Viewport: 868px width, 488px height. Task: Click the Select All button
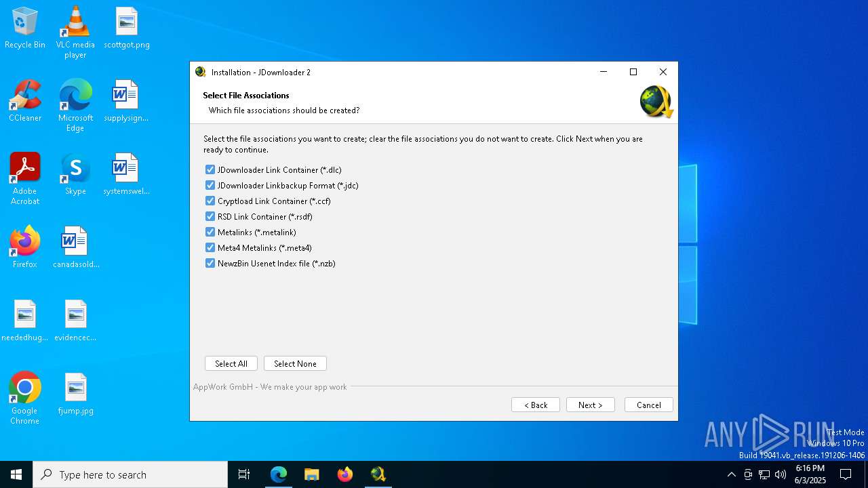231,364
